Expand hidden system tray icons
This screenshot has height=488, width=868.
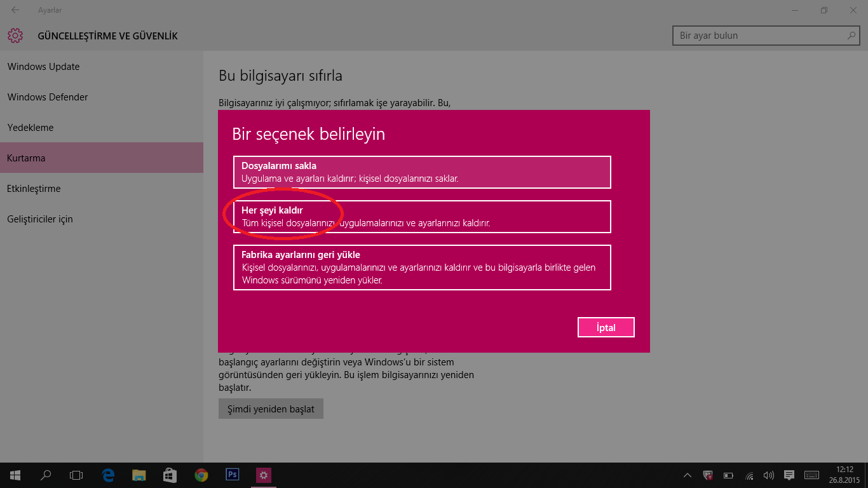687,475
